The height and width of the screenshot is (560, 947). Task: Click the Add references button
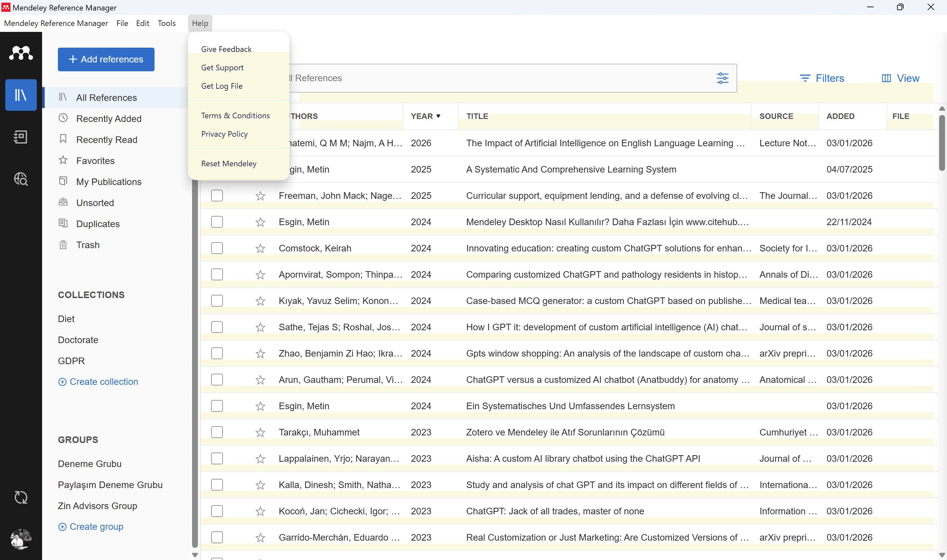tap(106, 59)
